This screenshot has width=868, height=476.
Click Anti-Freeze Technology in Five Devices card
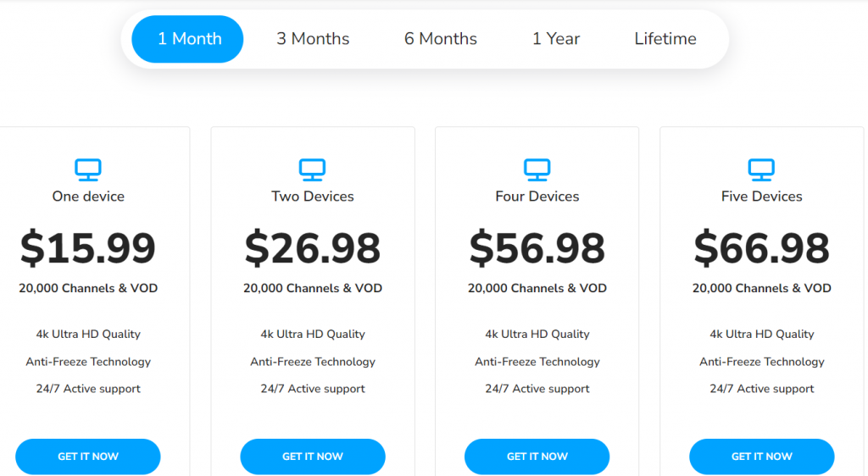762,362
